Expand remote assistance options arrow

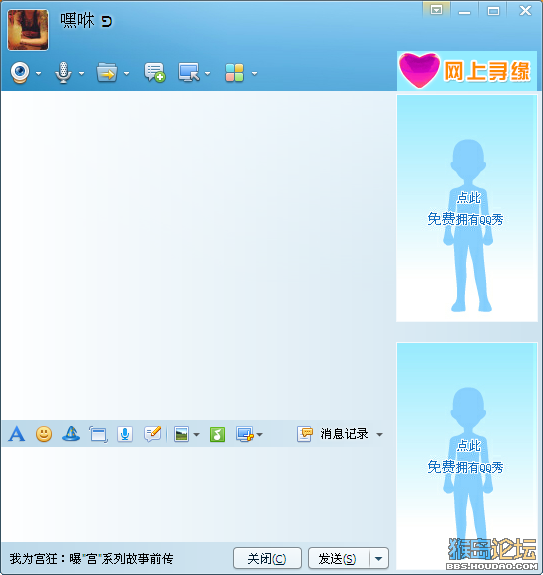coord(208,73)
